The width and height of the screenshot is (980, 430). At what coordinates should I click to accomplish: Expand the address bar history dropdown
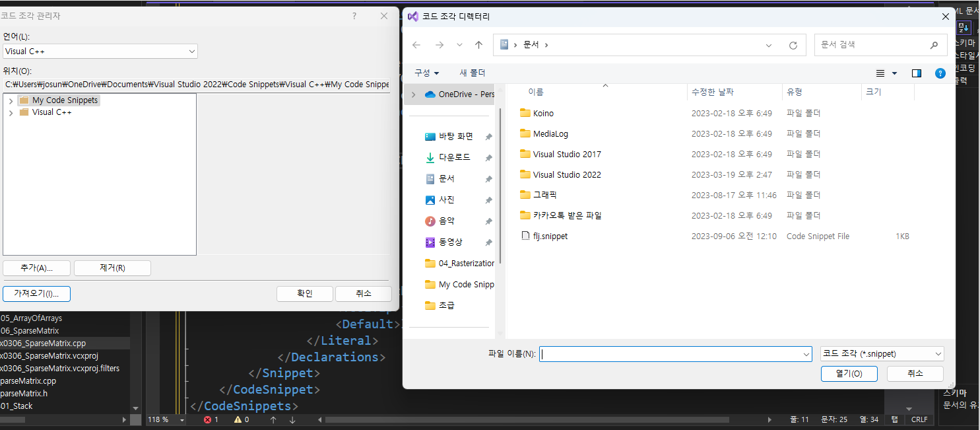769,45
